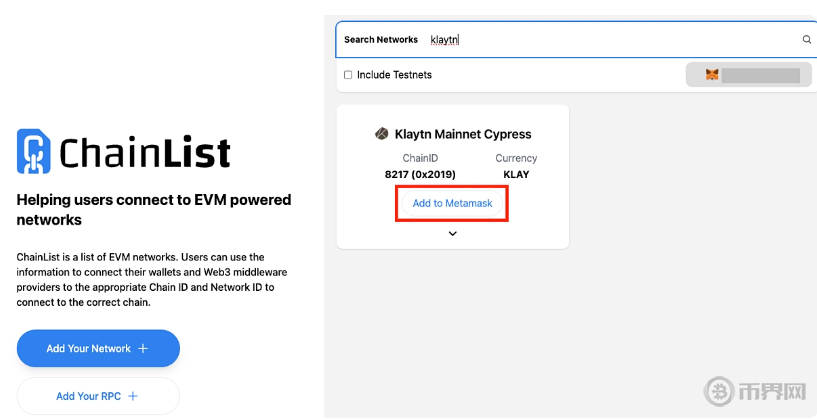Click plus icon on Add Your Network
This screenshot has width=817, height=419.
pyautogui.click(x=143, y=349)
